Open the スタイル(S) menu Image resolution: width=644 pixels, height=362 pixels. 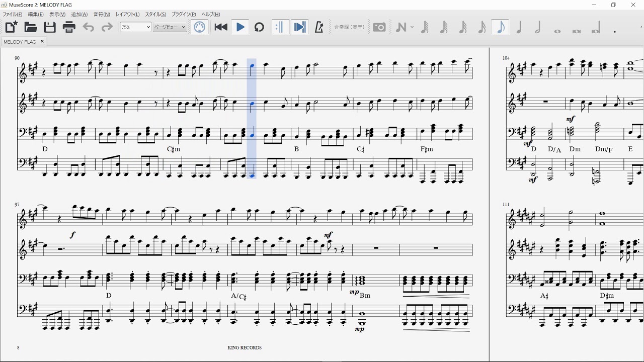coord(155,15)
